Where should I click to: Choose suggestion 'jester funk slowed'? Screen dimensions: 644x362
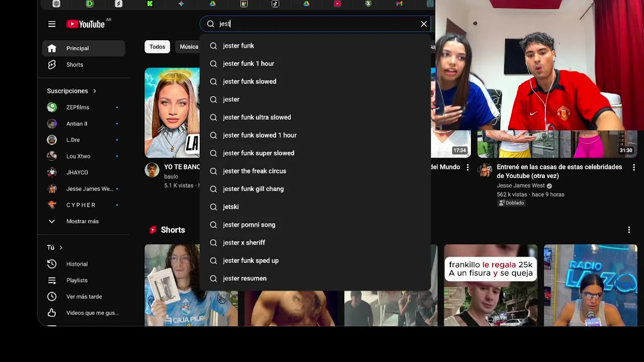pyautogui.click(x=315, y=81)
